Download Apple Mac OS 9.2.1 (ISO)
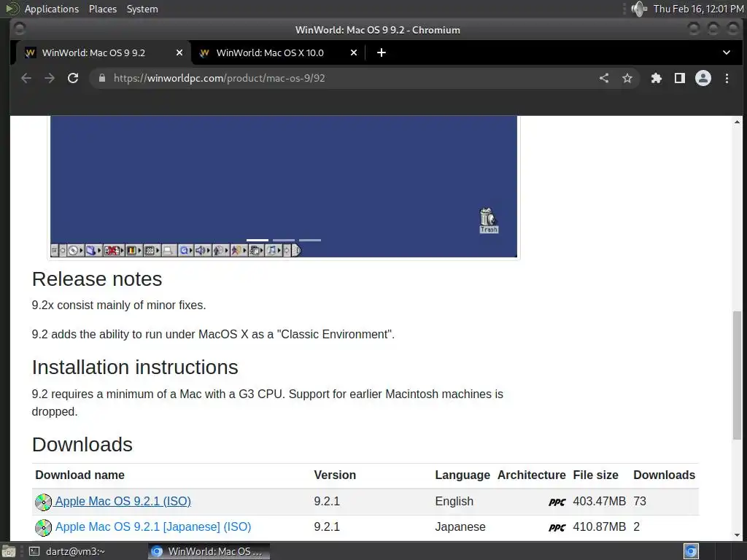Viewport: 747px width, 560px height. point(123,501)
